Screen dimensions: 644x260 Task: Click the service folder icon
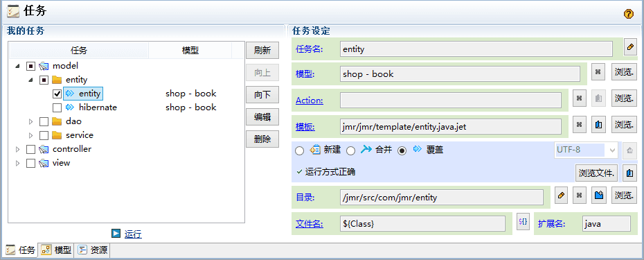[57, 135]
